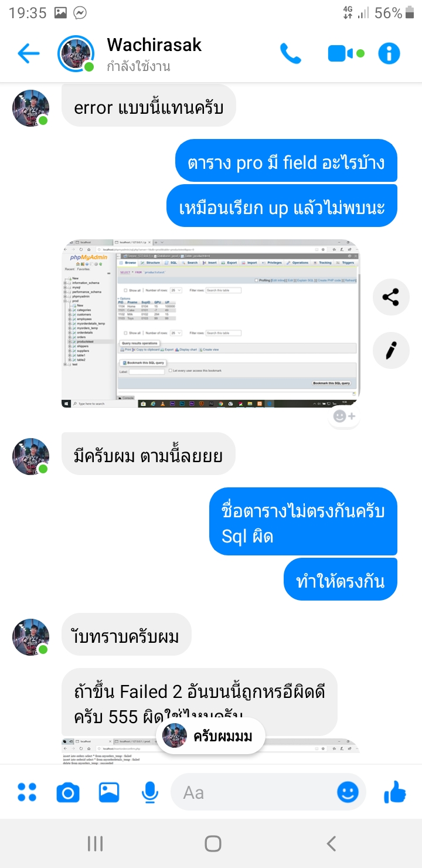Image resolution: width=422 pixels, height=868 pixels.
Task: Add emoji reaction to the image
Action: coord(344,416)
